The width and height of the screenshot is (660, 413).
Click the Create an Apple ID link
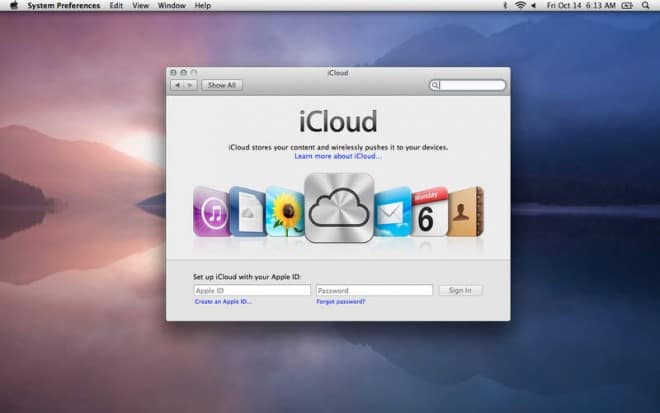[223, 301]
